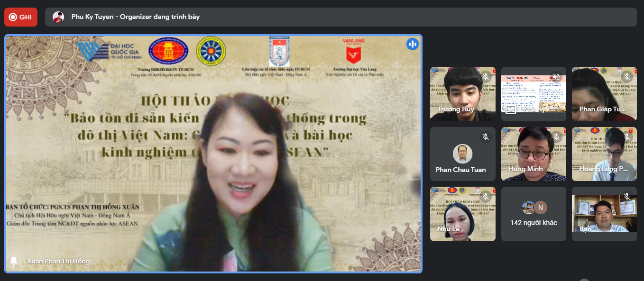Click the photo avatar next to the N avatar

click(x=528, y=208)
